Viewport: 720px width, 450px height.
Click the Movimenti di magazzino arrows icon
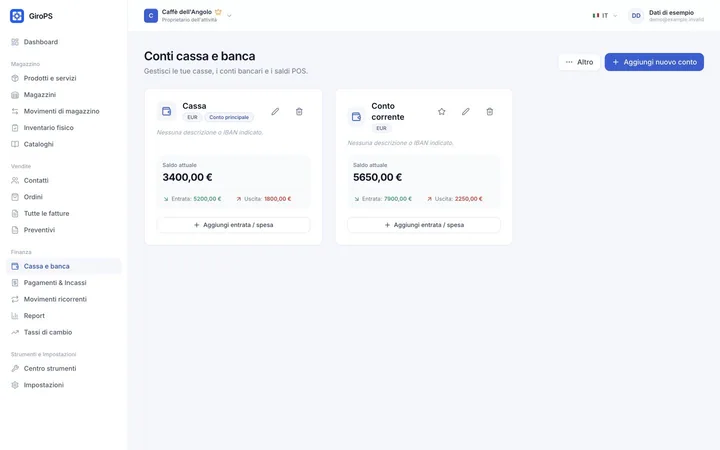pyautogui.click(x=15, y=111)
